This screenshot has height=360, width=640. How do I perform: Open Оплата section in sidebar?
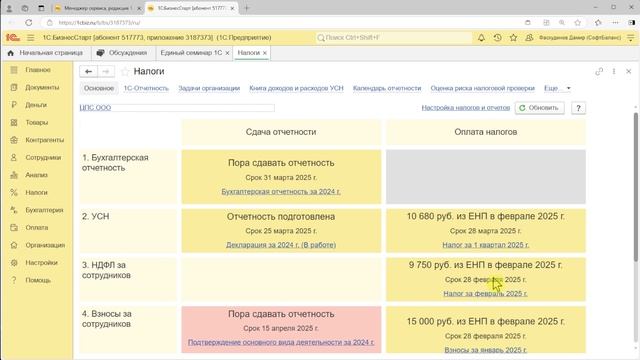(36, 227)
